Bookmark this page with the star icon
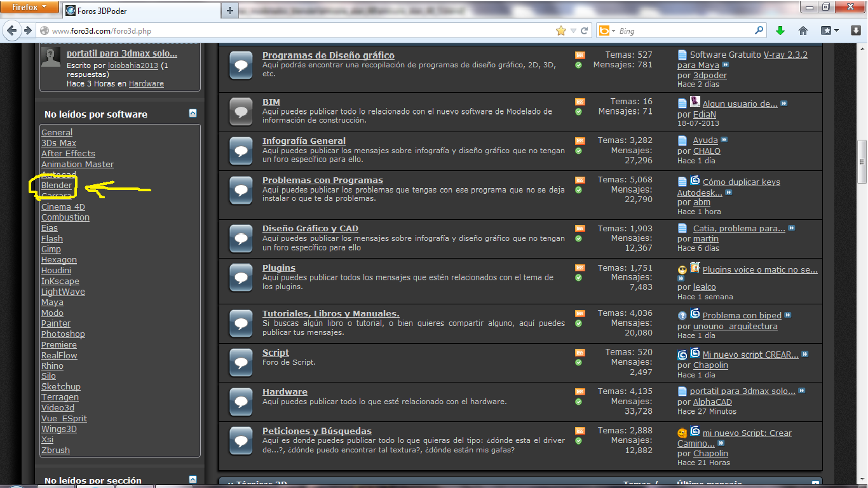 tap(560, 30)
